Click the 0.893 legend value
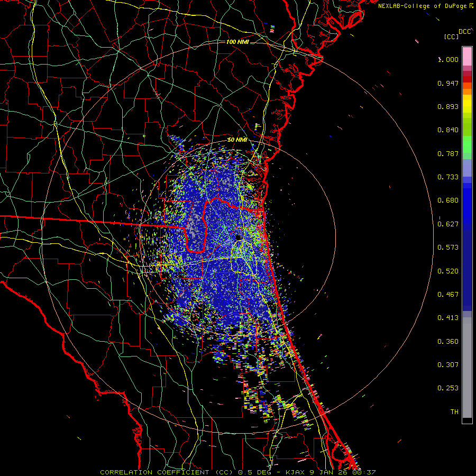Image resolution: width=476 pixels, height=476 pixels. (448, 106)
